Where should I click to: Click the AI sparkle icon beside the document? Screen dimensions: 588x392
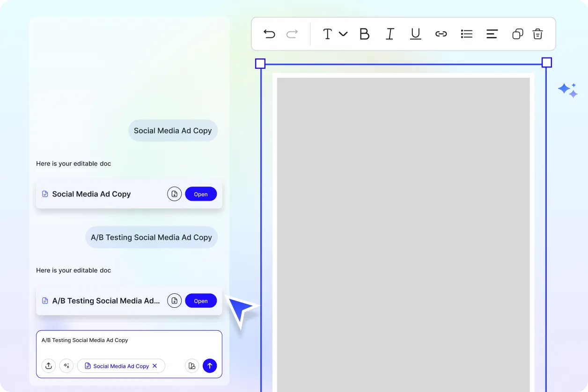pyautogui.click(x=568, y=90)
